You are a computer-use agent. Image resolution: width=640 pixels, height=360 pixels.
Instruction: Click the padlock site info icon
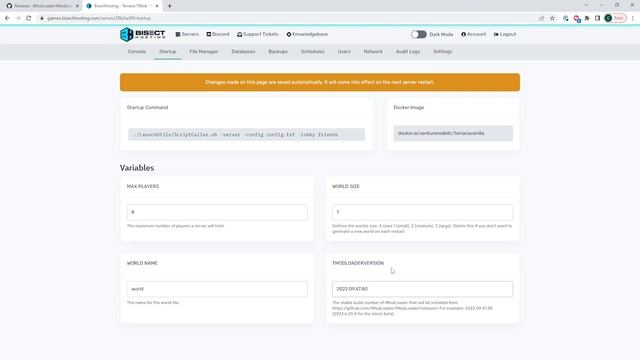click(42, 18)
